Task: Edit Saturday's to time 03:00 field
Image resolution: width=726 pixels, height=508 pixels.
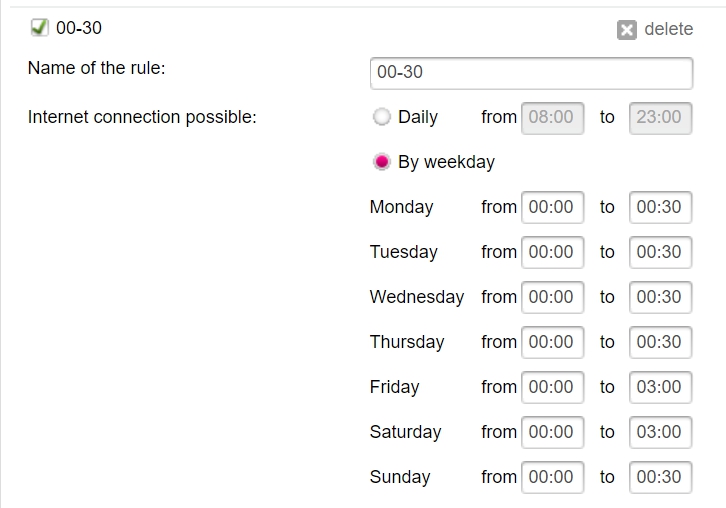Action: coord(660,432)
